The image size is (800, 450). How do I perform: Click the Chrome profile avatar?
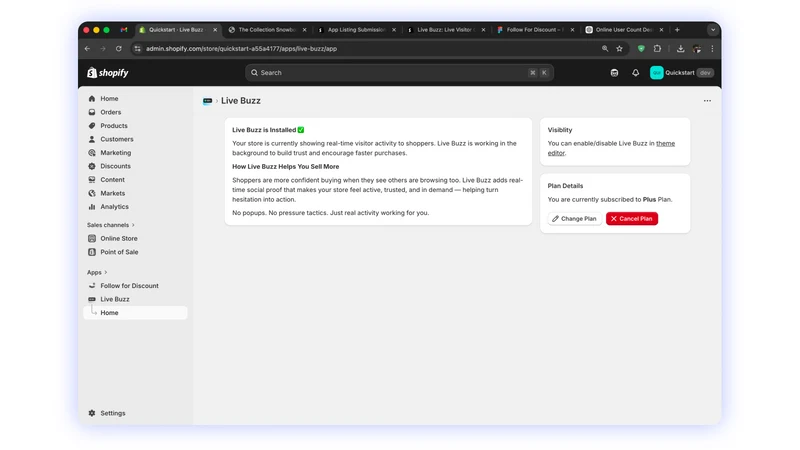pos(697,48)
